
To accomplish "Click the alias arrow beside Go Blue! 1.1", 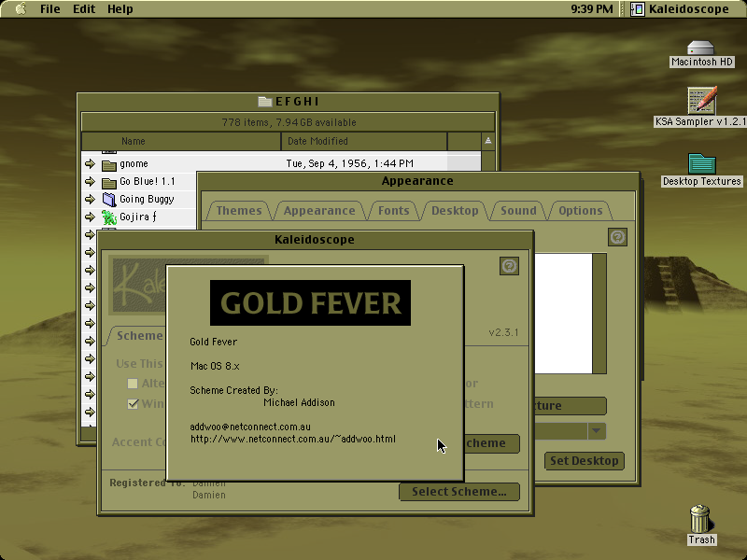I will 90,181.
